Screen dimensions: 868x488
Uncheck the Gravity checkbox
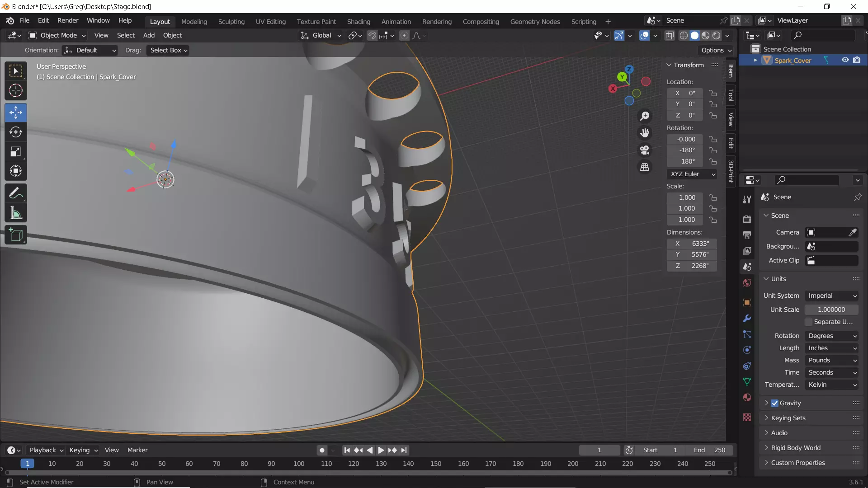coord(774,403)
